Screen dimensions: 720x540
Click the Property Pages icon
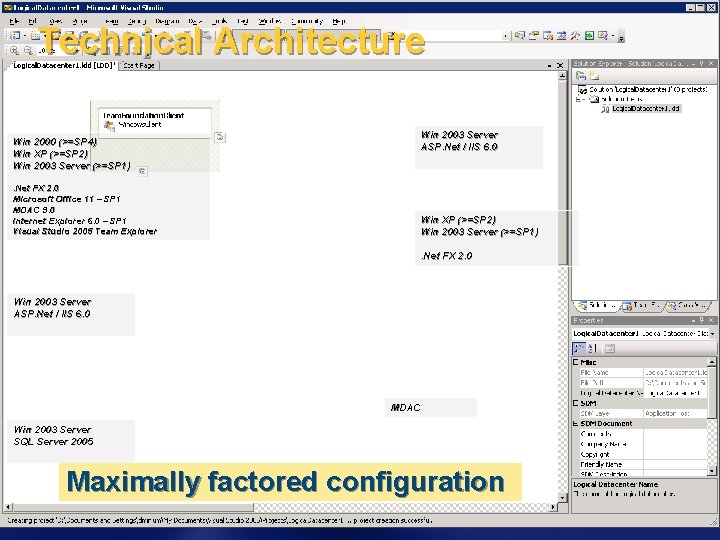click(609, 348)
